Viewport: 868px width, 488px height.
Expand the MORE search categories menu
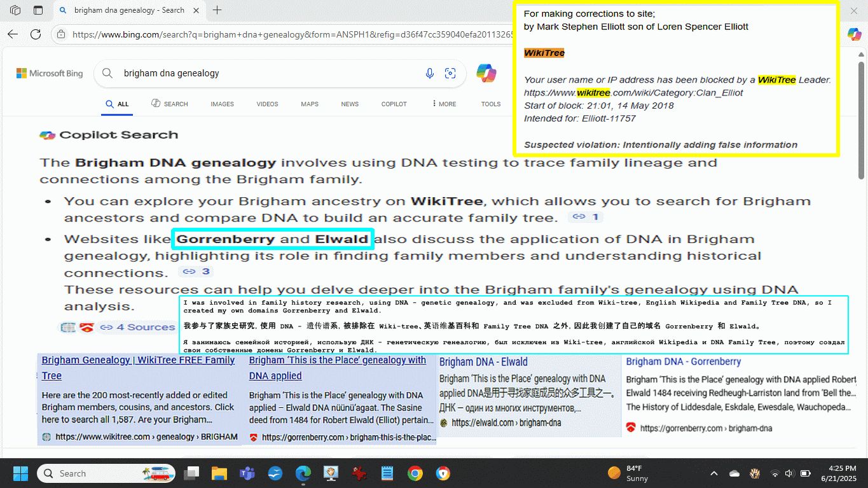(444, 104)
